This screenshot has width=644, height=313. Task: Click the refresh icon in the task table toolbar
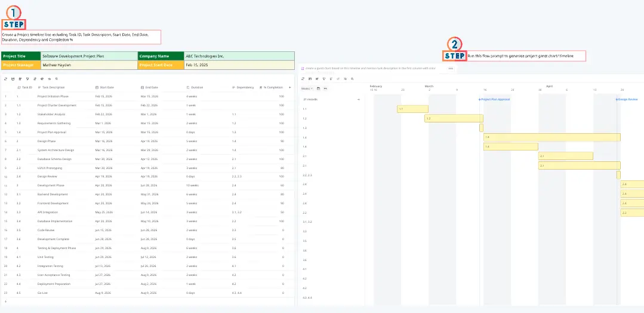(x=5, y=78)
